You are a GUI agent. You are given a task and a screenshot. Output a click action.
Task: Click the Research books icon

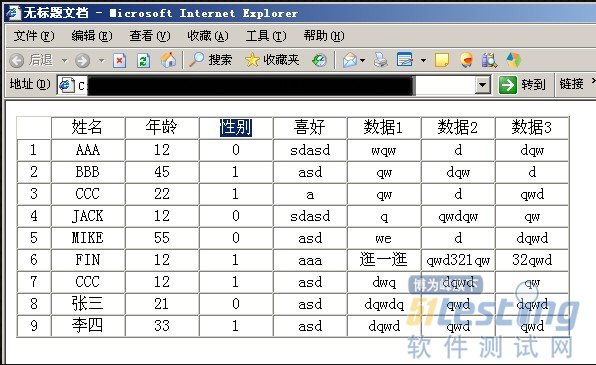489,60
